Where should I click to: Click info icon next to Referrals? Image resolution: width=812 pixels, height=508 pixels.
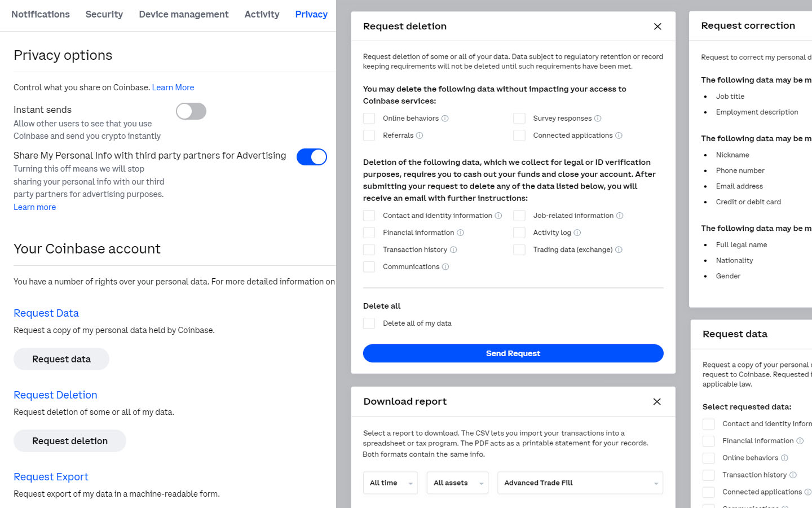click(x=420, y=135)
